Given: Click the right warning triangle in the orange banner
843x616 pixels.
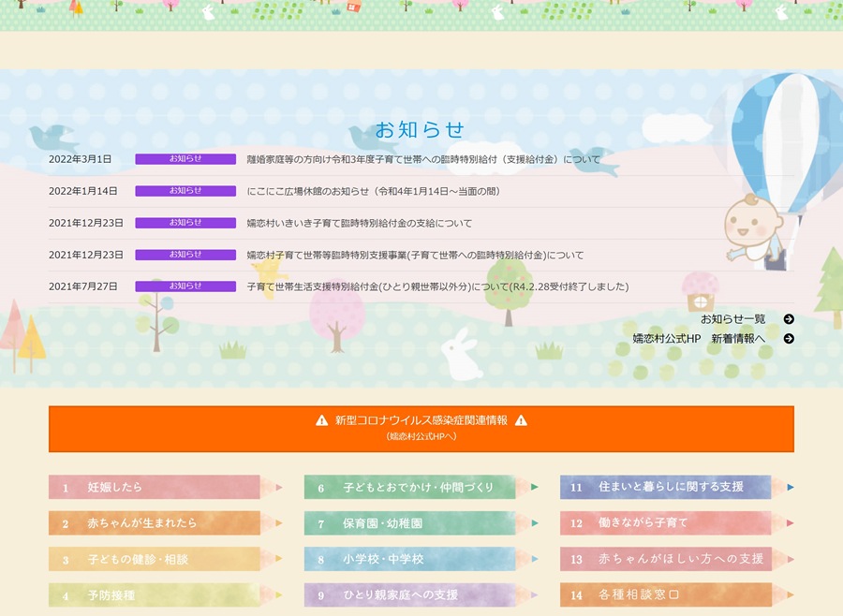Looking at the screenshot, I should tap(521, 421).
